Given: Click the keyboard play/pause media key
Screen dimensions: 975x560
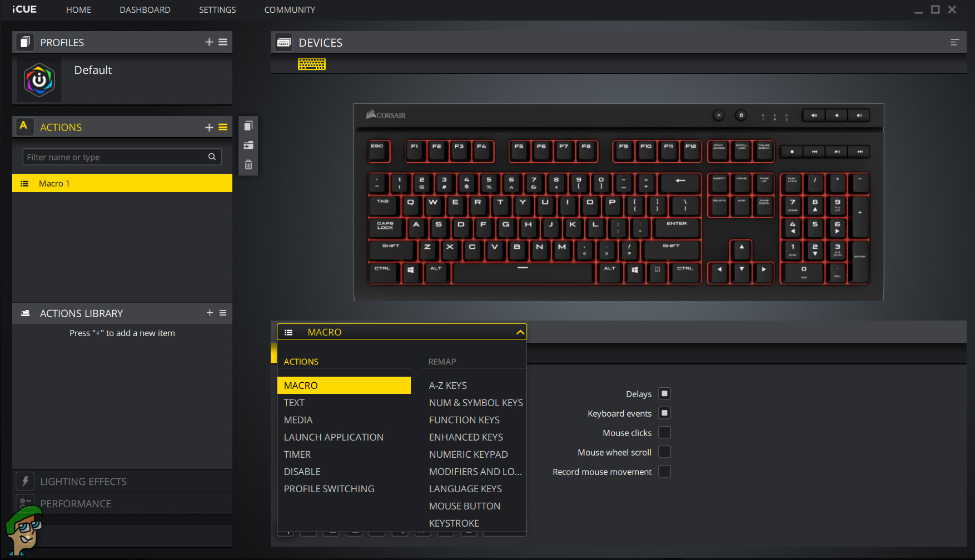Looking at the screenshot, I should pos(837,152).
